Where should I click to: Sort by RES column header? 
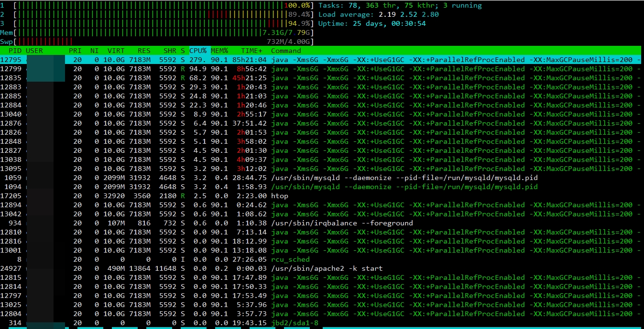(x=143, y=51)
